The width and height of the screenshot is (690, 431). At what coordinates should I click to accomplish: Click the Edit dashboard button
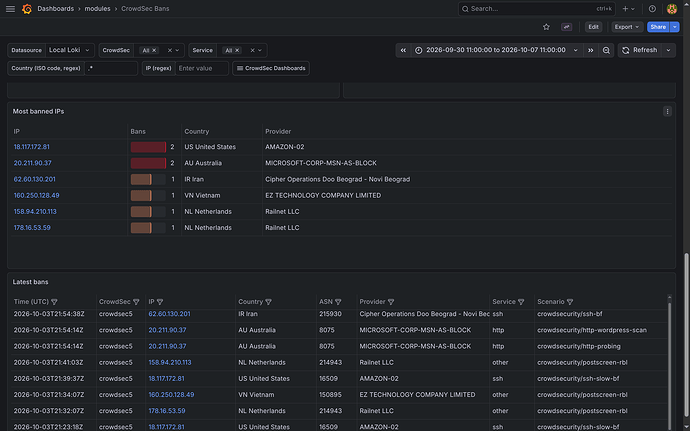tap(593, 27)
